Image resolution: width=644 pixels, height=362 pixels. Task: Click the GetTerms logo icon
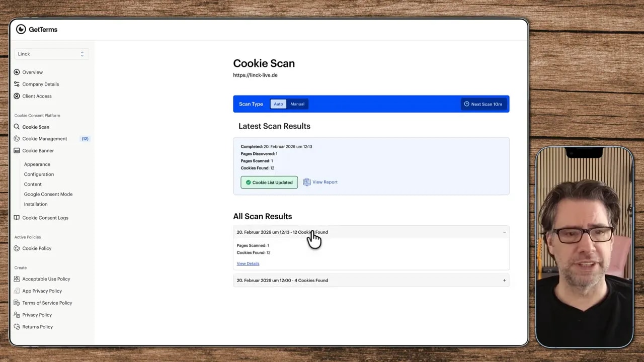tap(21, 29)
